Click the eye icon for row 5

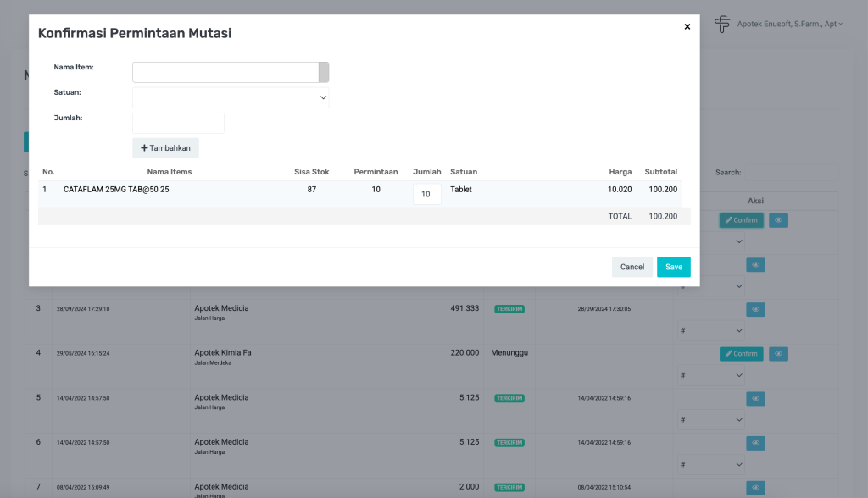(755, 398)
